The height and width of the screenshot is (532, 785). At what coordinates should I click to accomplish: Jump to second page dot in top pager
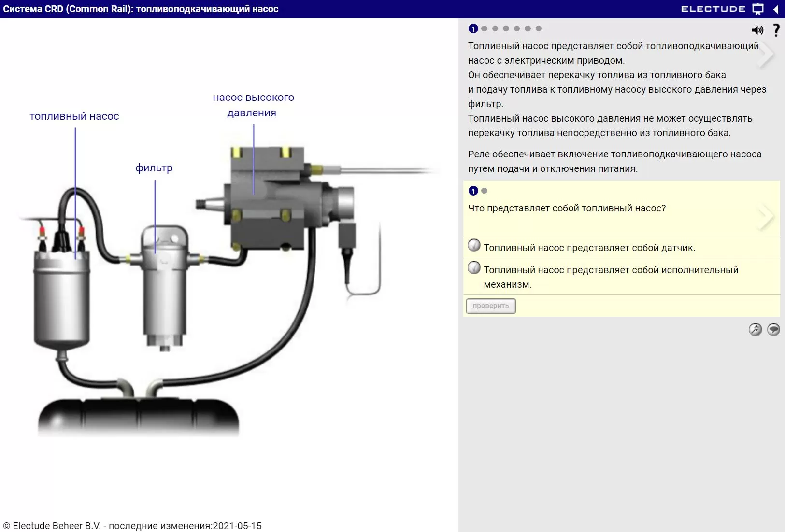484,28
